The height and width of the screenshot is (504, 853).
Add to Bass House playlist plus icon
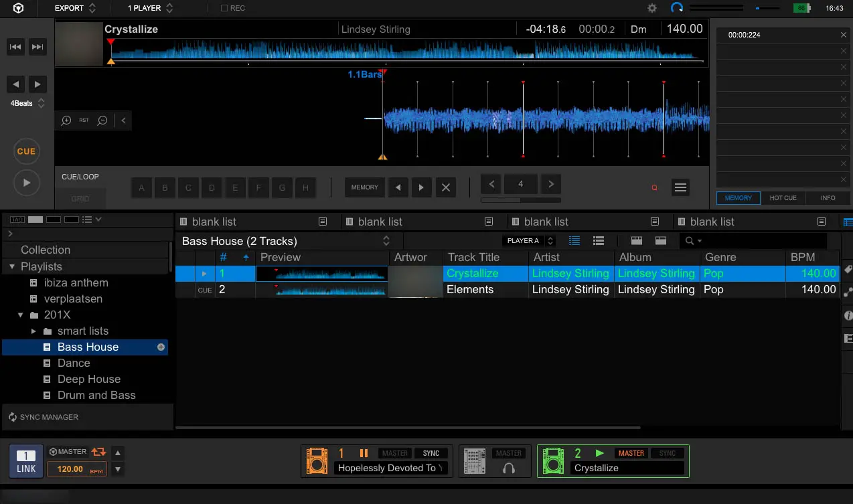click(161, 347)
